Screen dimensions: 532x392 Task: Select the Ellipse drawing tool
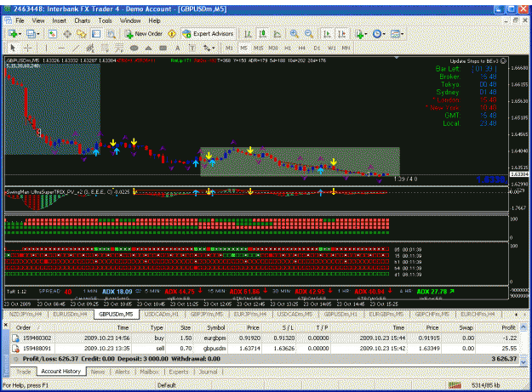134,48
